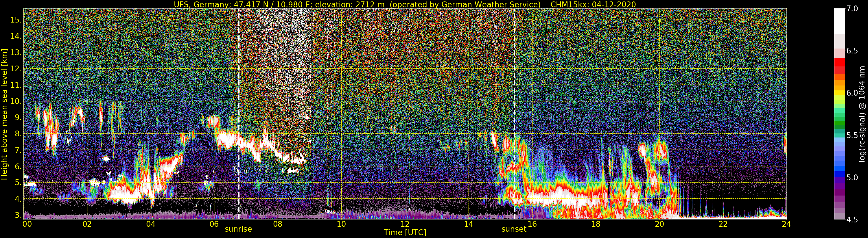Viewport: 868px width, 238px height.
Task: Click the '02' time tick label
Action: 87,224
